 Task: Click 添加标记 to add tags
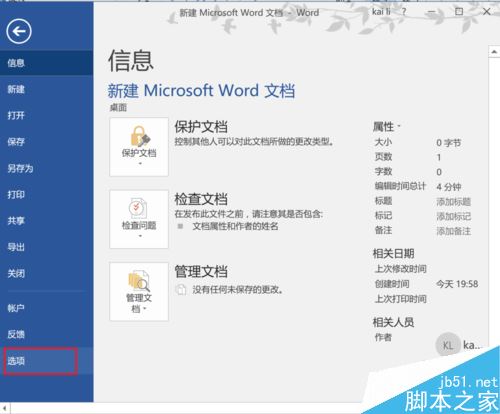(454, 216)
